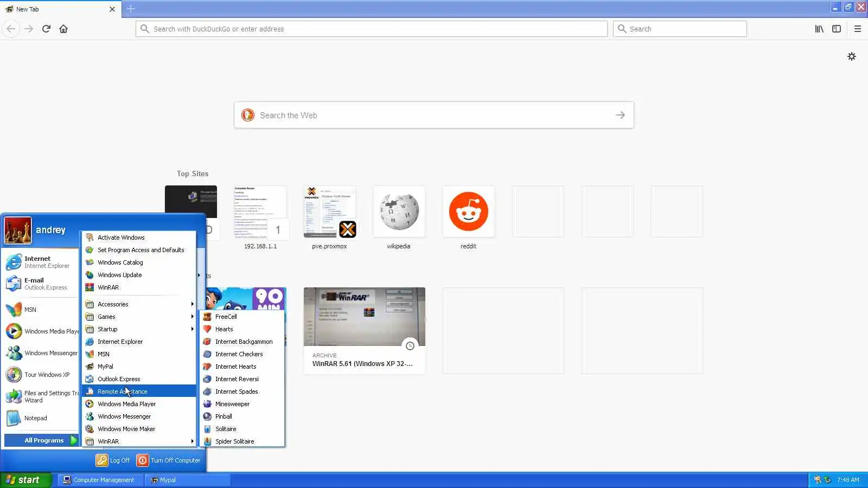
Task: Click the Spider Solitaire icon
Action: [x=207, y=441]
